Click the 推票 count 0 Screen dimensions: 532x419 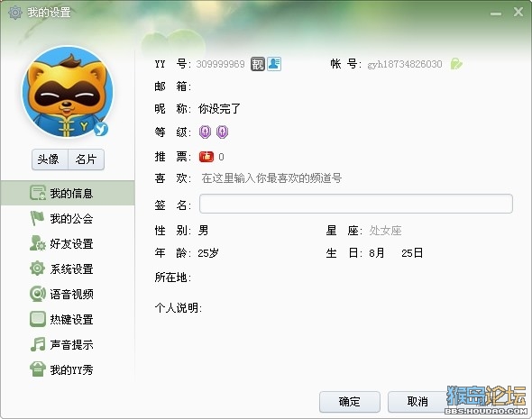[x=221, y=157]
